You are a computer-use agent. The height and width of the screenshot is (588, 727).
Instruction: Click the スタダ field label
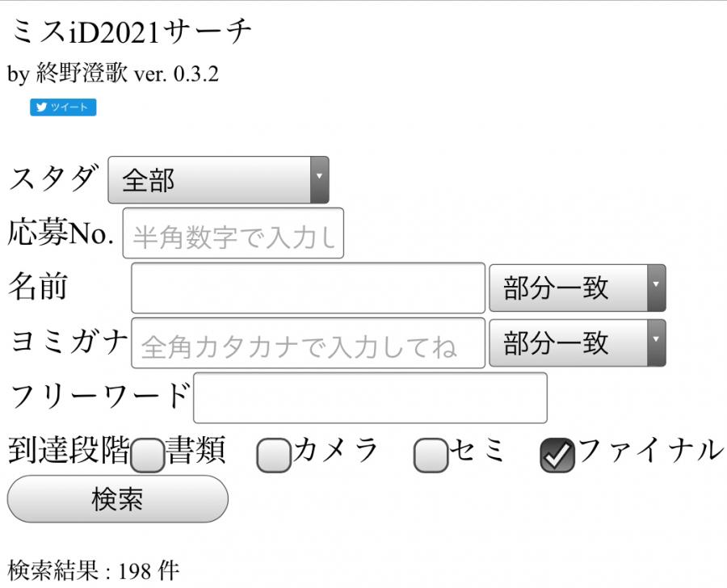[x=53, y=178]
